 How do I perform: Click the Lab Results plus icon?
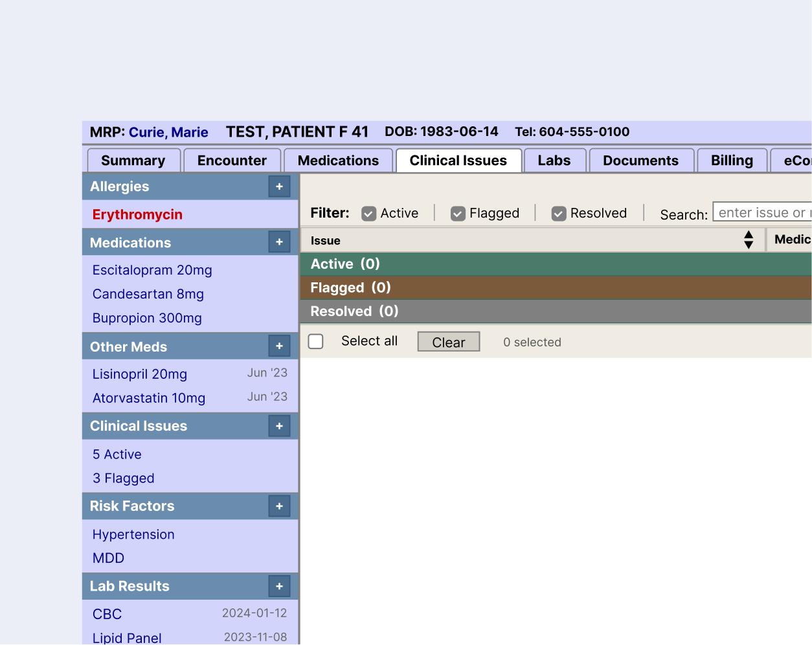[279, 587]
